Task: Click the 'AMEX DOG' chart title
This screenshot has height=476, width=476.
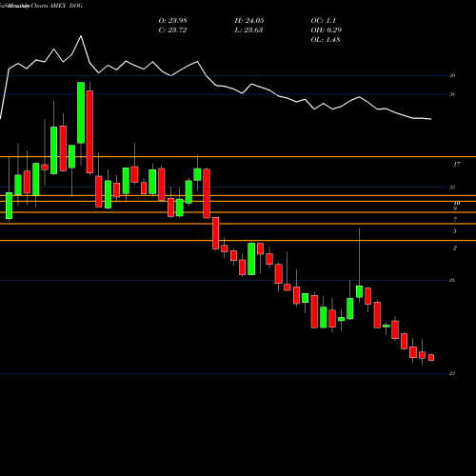Action: click(x=67, y=6)
